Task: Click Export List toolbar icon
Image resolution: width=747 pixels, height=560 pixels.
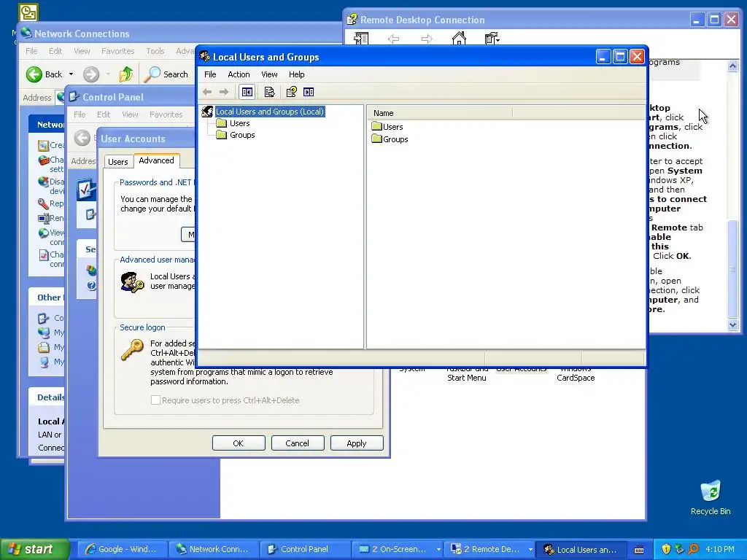Action: point(270,92)
